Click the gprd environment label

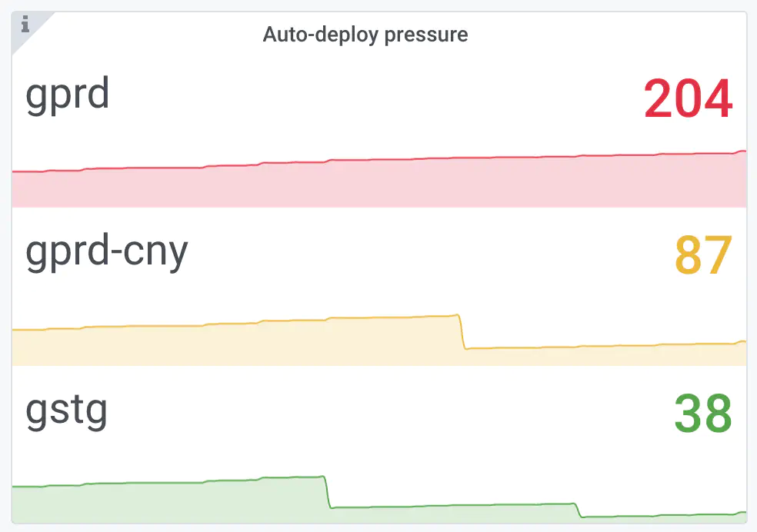(x=68, y=95)
